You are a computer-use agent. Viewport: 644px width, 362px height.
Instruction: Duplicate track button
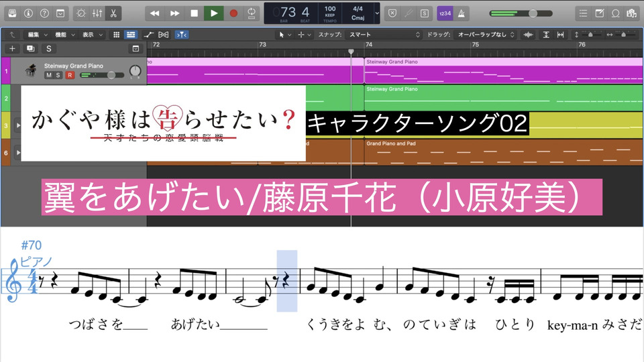(x=30, y=49)
